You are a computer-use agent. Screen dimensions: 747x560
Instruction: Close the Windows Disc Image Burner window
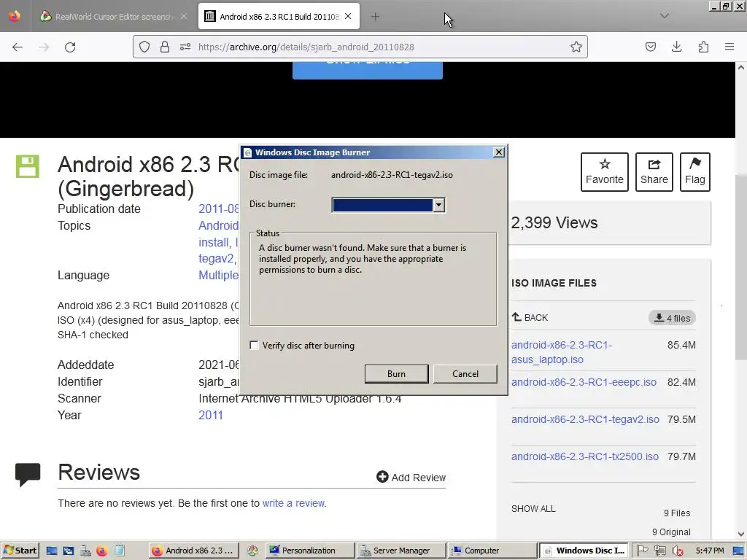tap(498, 152)
